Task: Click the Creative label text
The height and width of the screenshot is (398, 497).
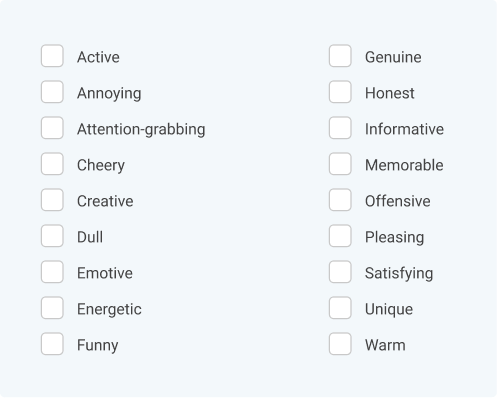Action: pyautogui.click(x=105, y=201)
